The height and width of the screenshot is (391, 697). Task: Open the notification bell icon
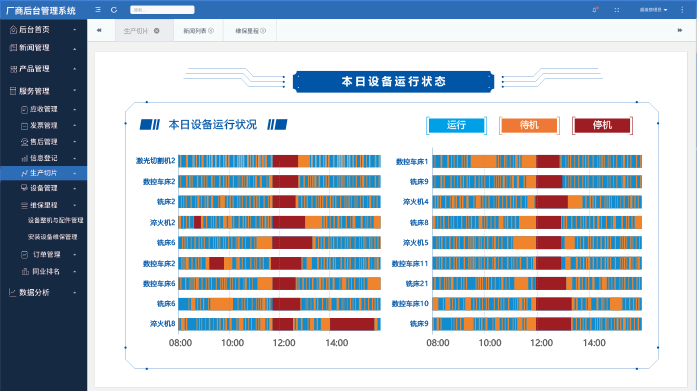[x=595, y=10]
